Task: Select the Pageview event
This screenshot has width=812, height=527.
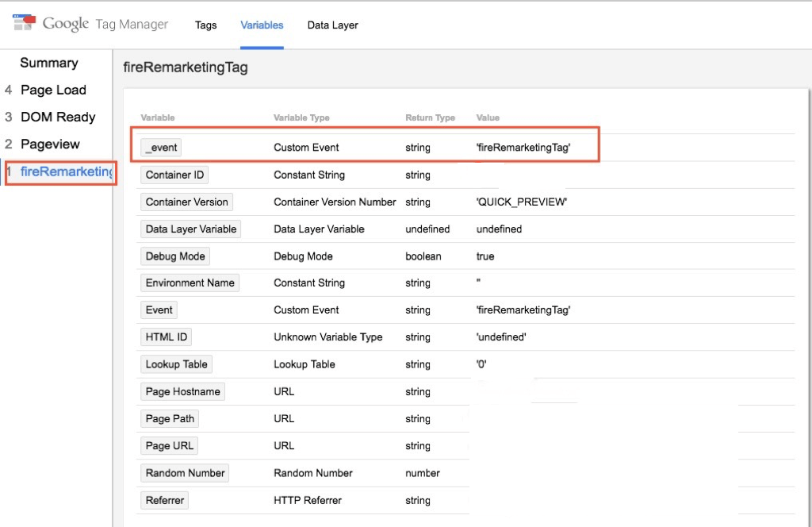Action: [50, 144]
